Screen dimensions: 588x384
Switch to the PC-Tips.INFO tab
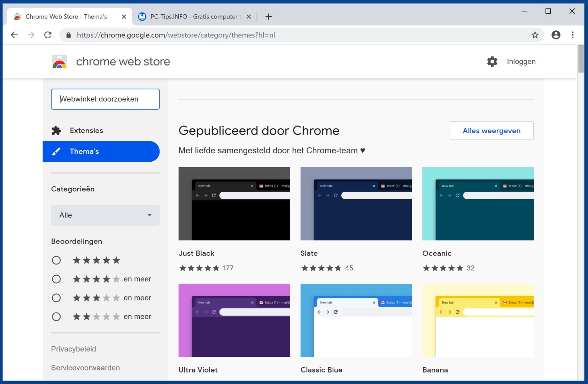(x=195, y=16)
